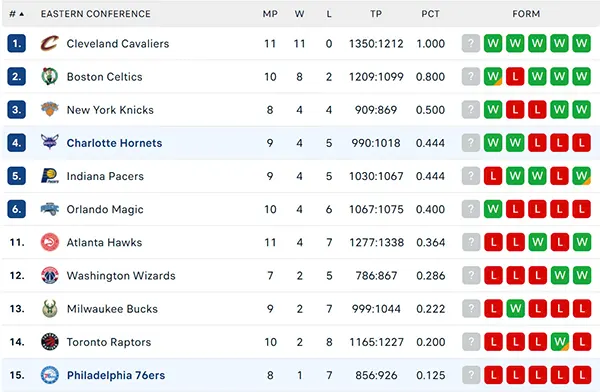The image size is (600, 392).
Task: Click the Cleveland Cavaliers team logo
Action: click(x=50, y=43)
